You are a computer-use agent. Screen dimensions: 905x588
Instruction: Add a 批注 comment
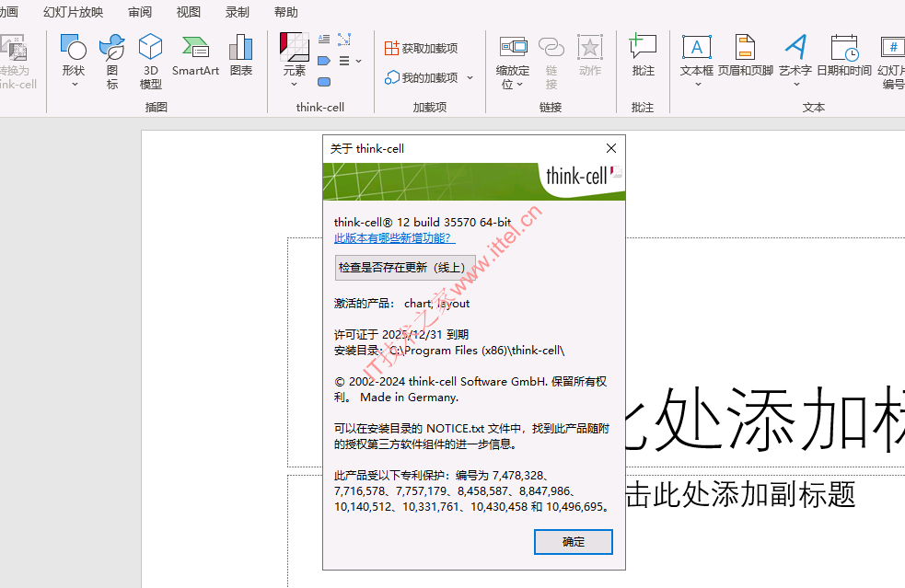tap(643, 56)
